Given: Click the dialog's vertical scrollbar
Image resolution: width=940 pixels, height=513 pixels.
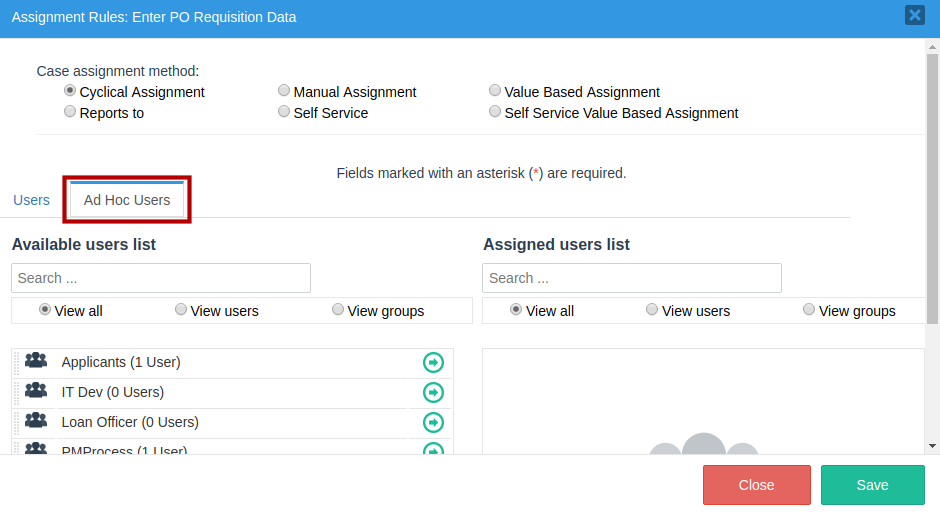Looking at the screenshot, I should pos(932,190).
